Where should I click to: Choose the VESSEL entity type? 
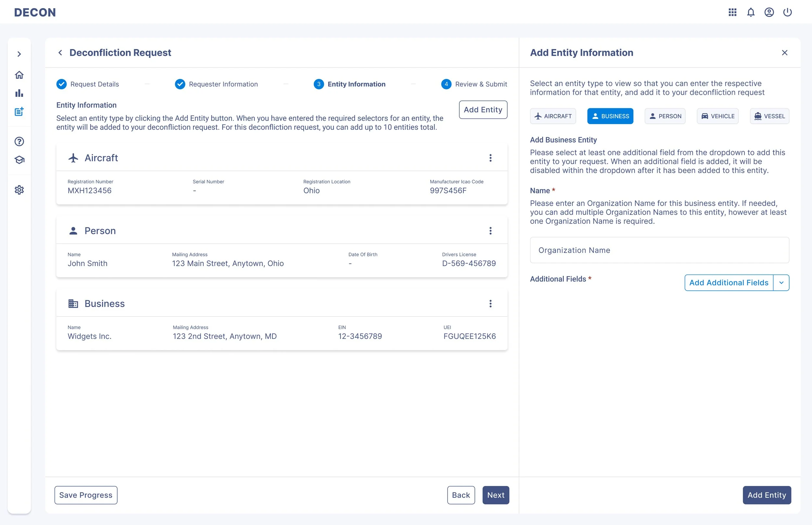(x=769, y=116)
